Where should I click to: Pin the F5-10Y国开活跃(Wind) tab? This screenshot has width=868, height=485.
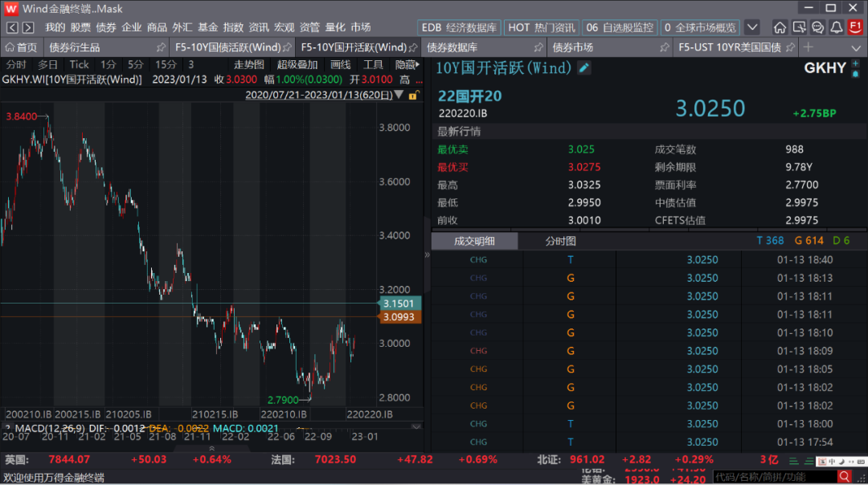413,47
